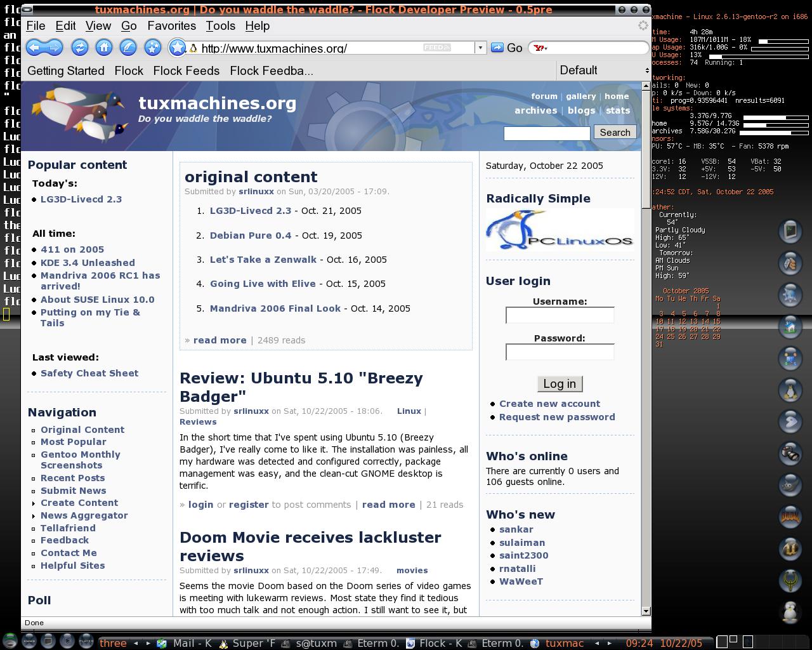Open the search engine dropdown arrow
Image resolution: width=812 pixels, height=650 pixels.
click(x=546, y=48)
